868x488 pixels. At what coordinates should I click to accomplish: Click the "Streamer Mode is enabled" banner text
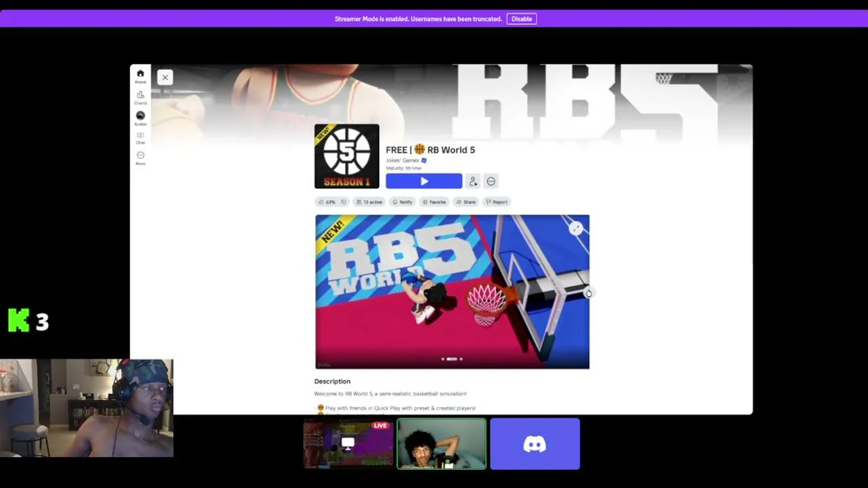[418, 19]
